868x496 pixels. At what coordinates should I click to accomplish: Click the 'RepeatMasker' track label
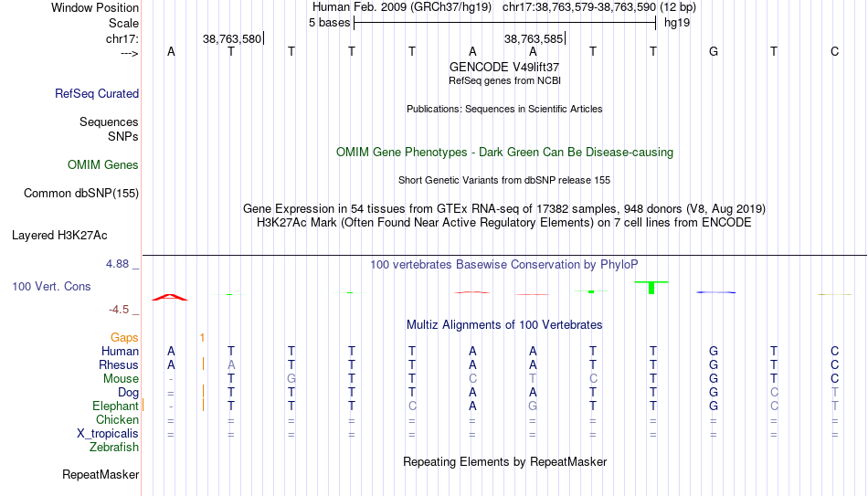pos(101,475)
